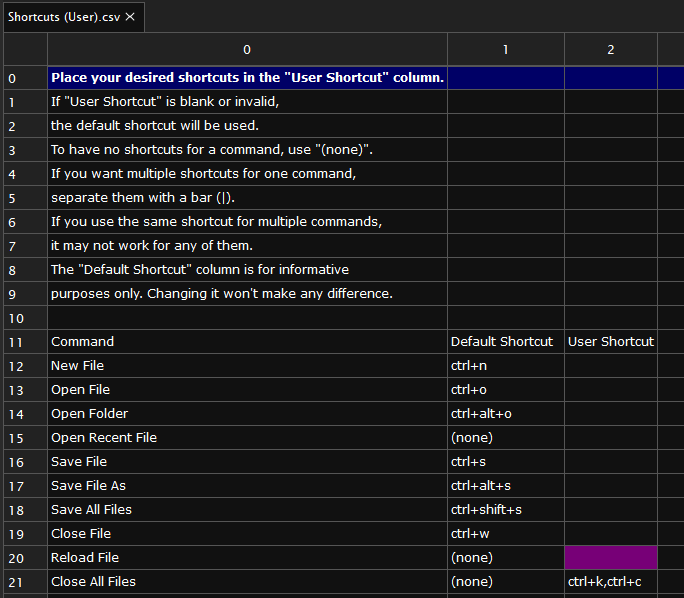Click 'If you want multiple shortcuts' cell
This screenshot has height=598, width=684.
[247, 174]
